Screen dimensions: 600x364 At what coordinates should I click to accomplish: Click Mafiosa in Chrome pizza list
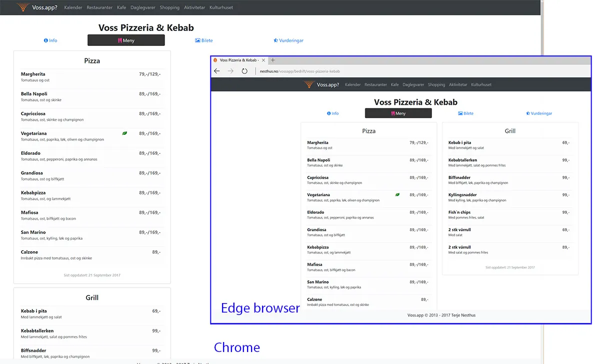tap(29, 212)
